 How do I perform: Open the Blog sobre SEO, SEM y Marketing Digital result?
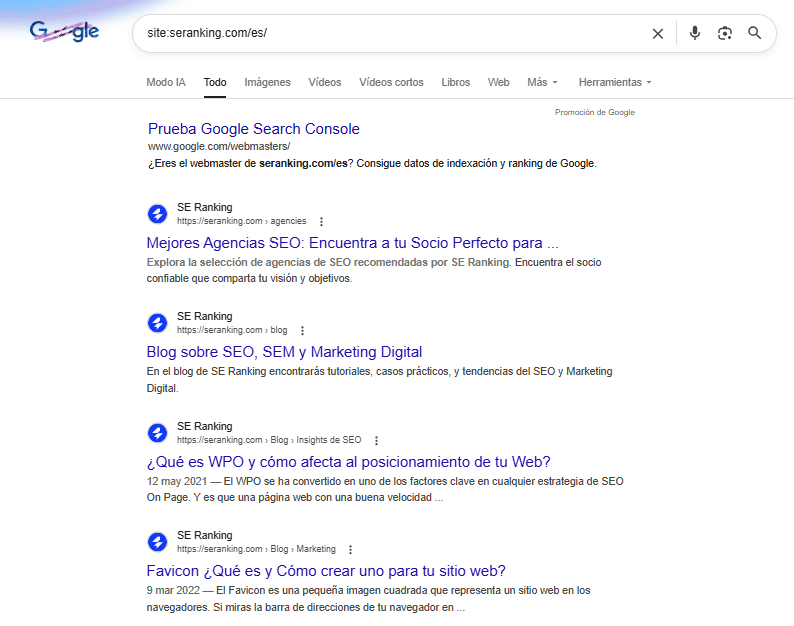[x=284, y=351]
